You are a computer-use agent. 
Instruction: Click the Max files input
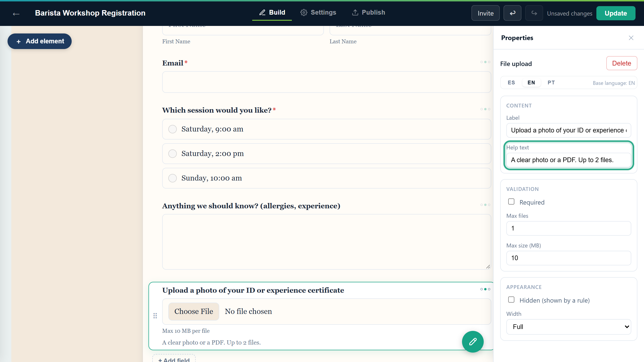coord(569,228)
